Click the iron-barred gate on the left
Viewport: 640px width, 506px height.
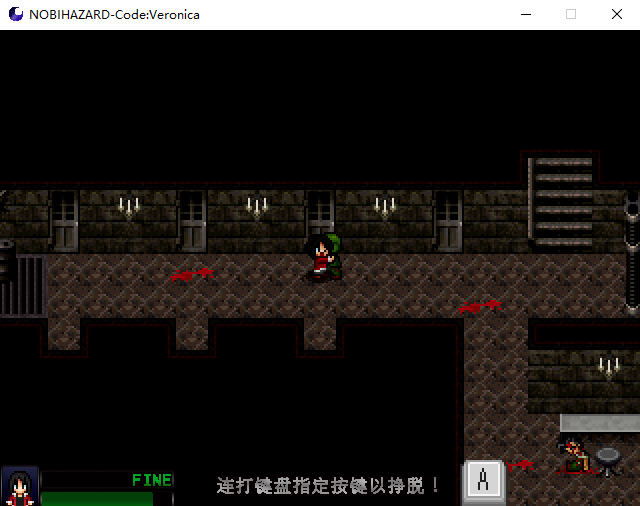(24, 286)
